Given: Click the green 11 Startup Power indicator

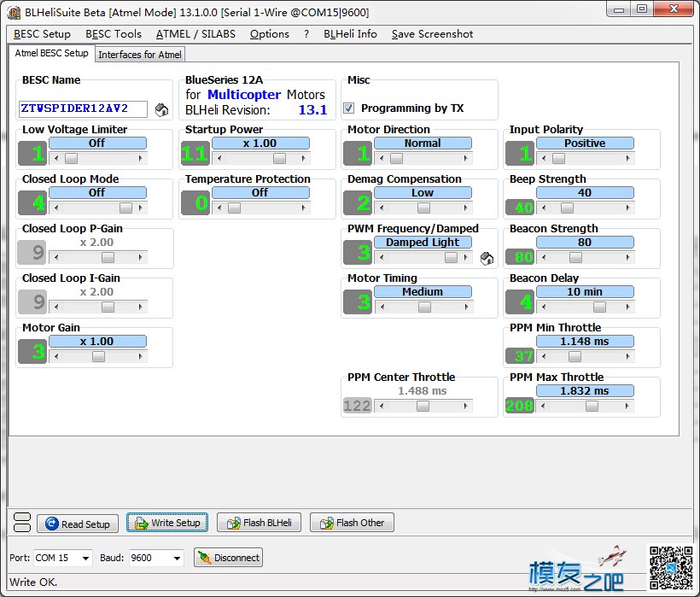Looking at the screenshot, I should (195, 154).
